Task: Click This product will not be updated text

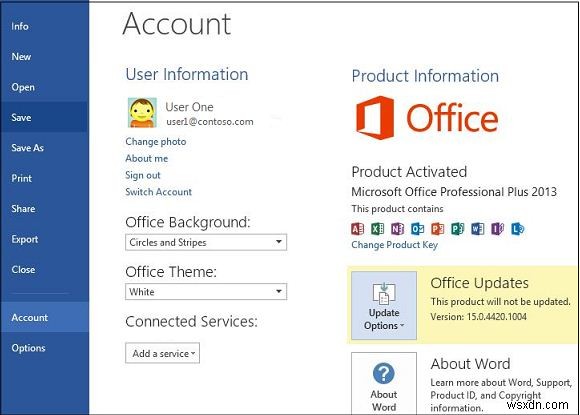Action: 500,301
